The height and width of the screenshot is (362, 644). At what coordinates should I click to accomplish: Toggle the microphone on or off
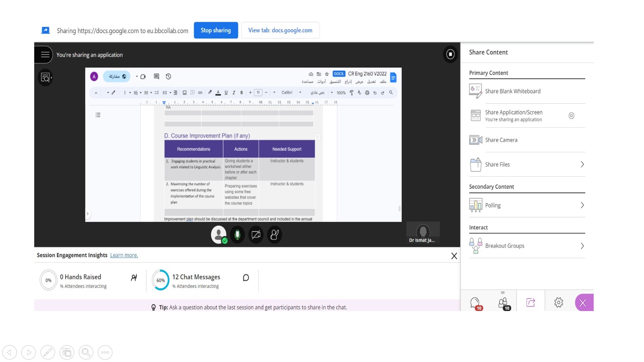[237, 235]
